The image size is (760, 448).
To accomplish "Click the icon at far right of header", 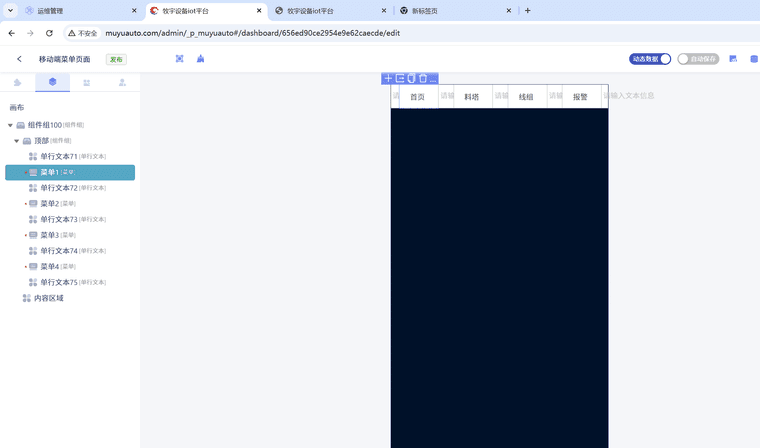I will pyautogui.click(x=754, y=59).
